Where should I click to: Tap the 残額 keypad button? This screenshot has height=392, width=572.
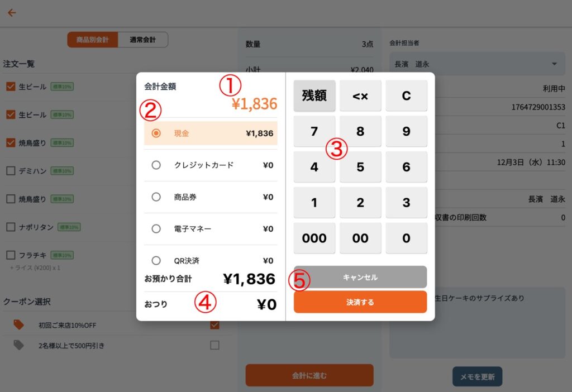[x=314, y=95]
